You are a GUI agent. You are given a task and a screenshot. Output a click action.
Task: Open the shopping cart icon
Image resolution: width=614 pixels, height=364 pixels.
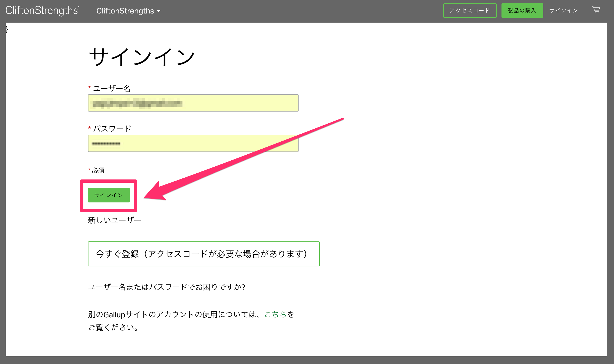[x=596, y=10]
